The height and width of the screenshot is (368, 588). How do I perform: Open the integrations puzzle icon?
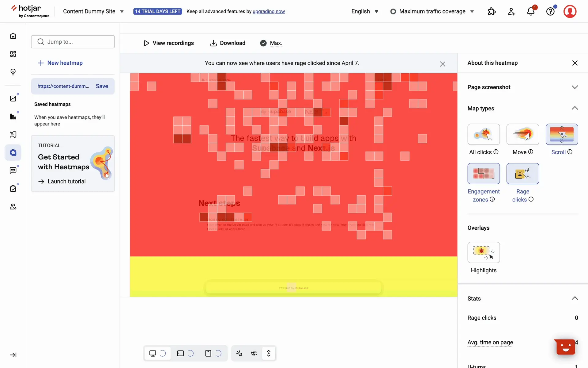pos(492,11)
